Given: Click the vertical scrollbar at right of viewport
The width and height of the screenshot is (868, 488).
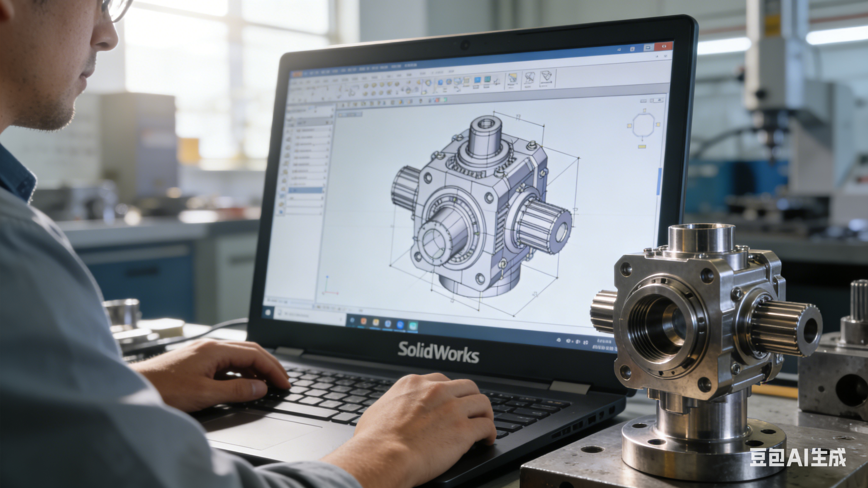Looking at the screenshot, I should pyautogui.click(x=659, y=181).
